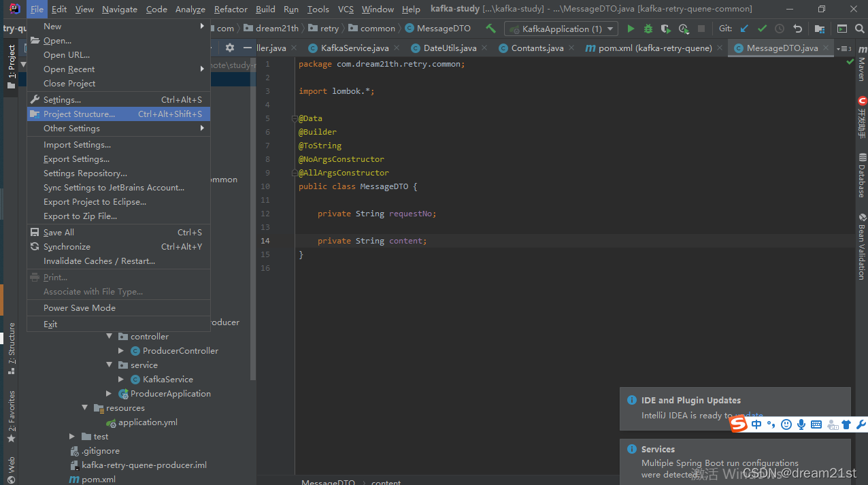Click the Services notification title

pos(658,450)
